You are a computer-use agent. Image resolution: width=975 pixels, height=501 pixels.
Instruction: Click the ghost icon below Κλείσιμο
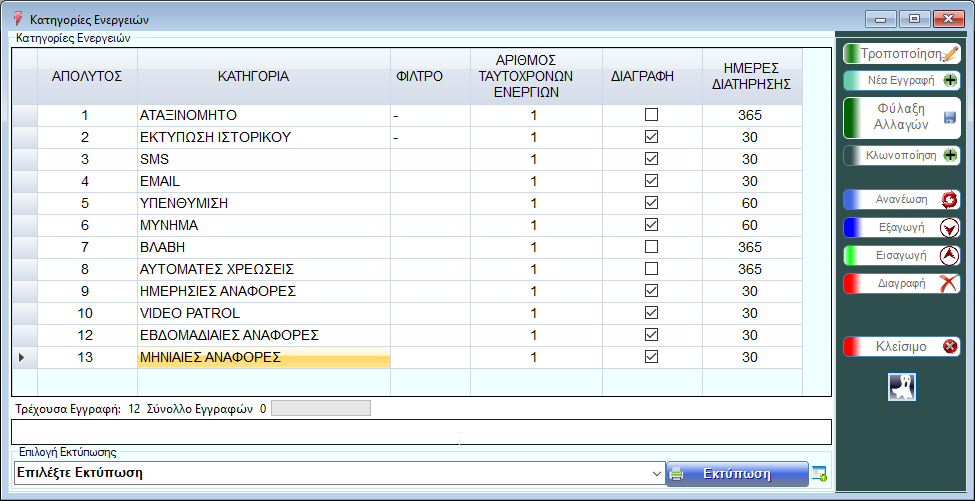click(902, 387)
